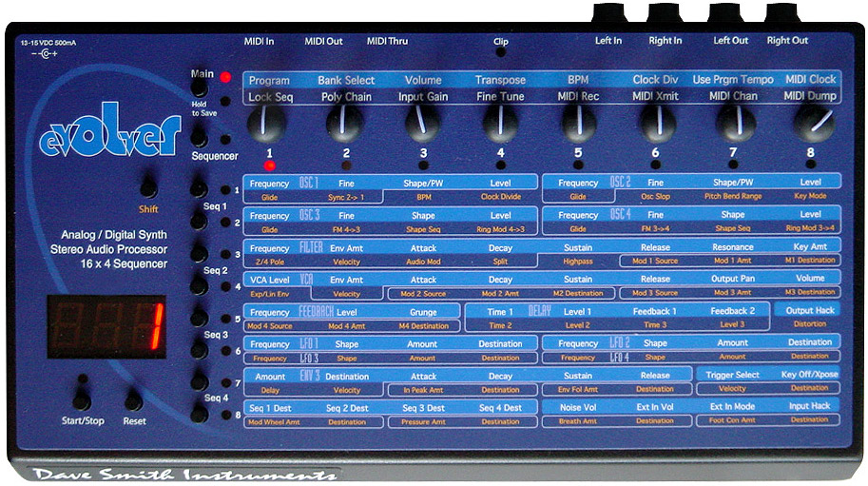Click the MIDI In jack label

point(259,42)
